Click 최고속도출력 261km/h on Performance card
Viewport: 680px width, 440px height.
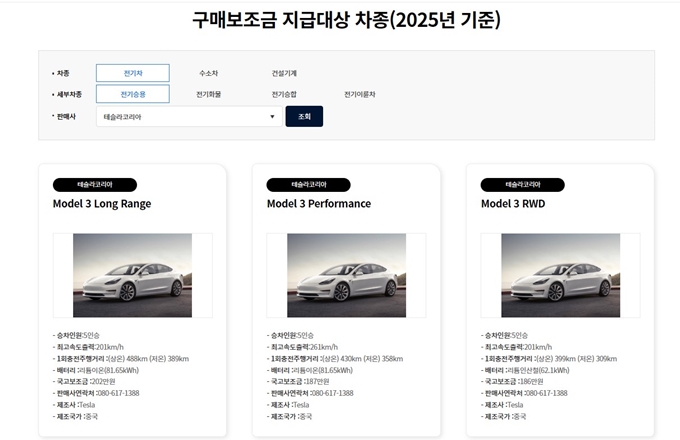tap(302, 347)
